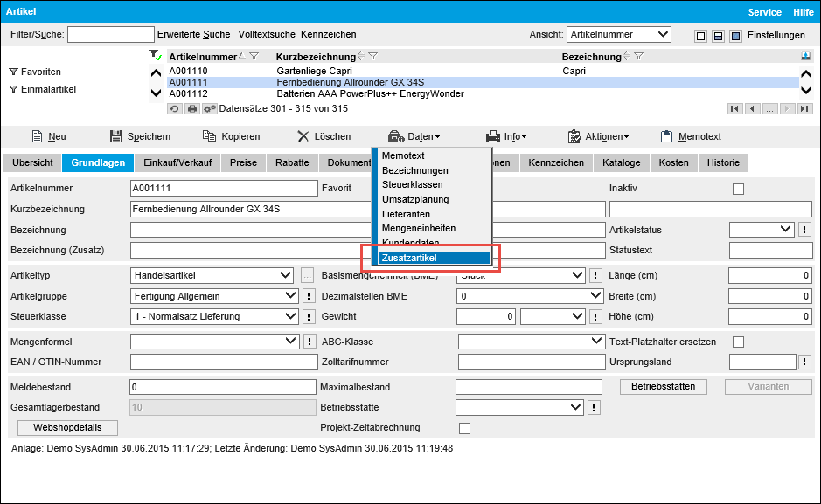This screenshot has height=504, width=821.
Task: Open the Historie tab
Action: point(723,162)
